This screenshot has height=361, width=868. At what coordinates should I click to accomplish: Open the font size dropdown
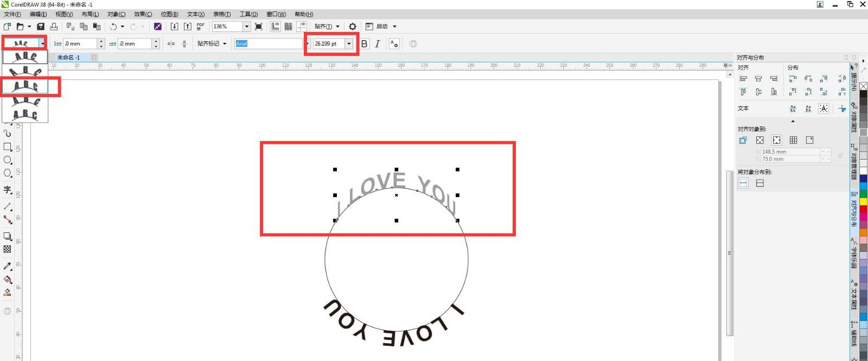point(349,44)
